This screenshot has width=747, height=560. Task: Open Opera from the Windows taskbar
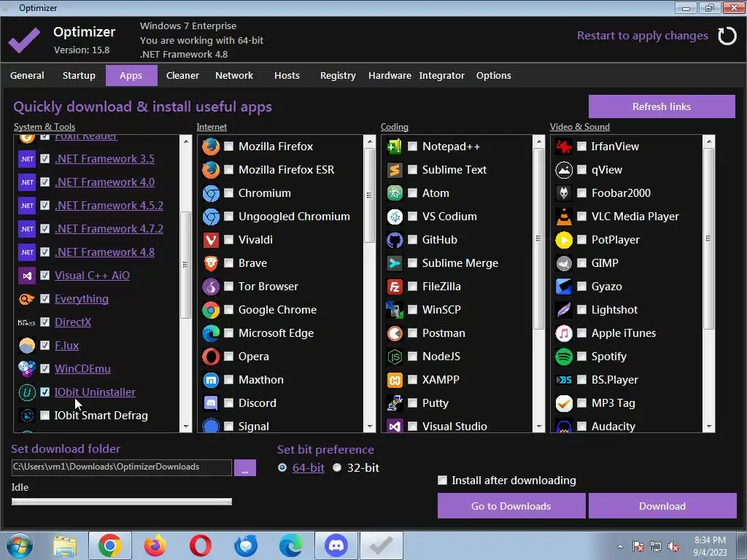[200, 545]
